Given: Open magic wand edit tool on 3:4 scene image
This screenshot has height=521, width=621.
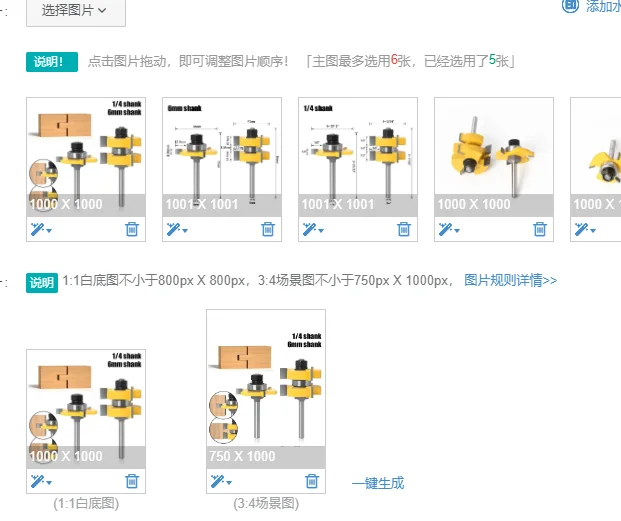Looking at the screenshot, I should point(217,481).
